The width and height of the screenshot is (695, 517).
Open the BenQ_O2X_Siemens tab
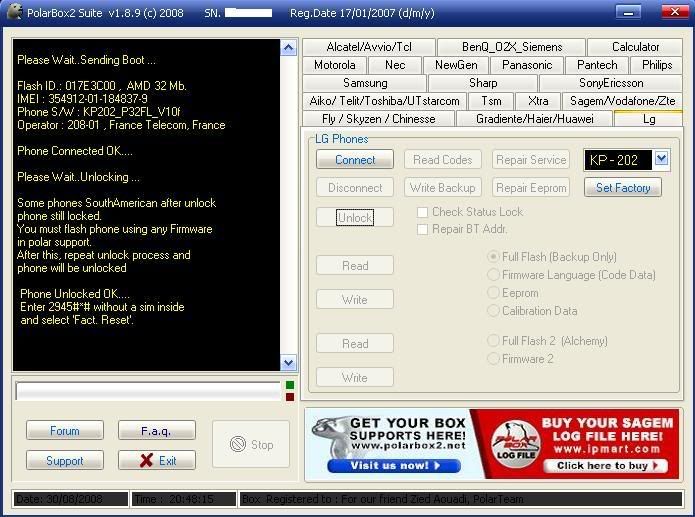click(511, 47)
